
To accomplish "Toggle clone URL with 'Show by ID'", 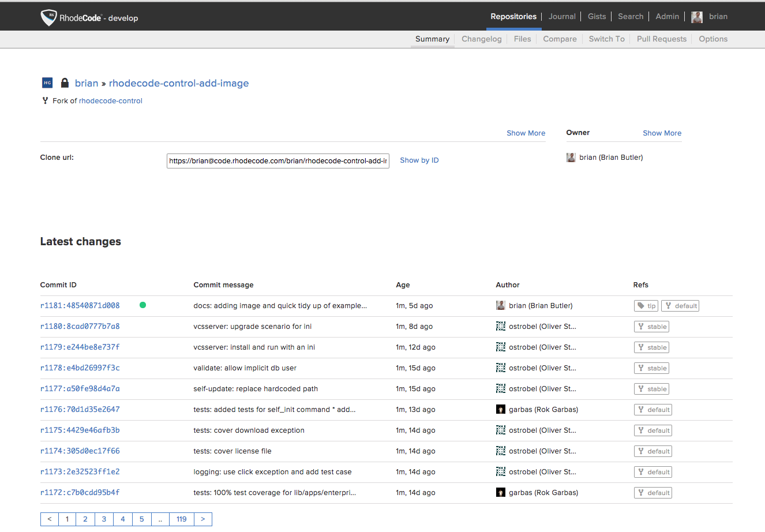I will (419, 160).
